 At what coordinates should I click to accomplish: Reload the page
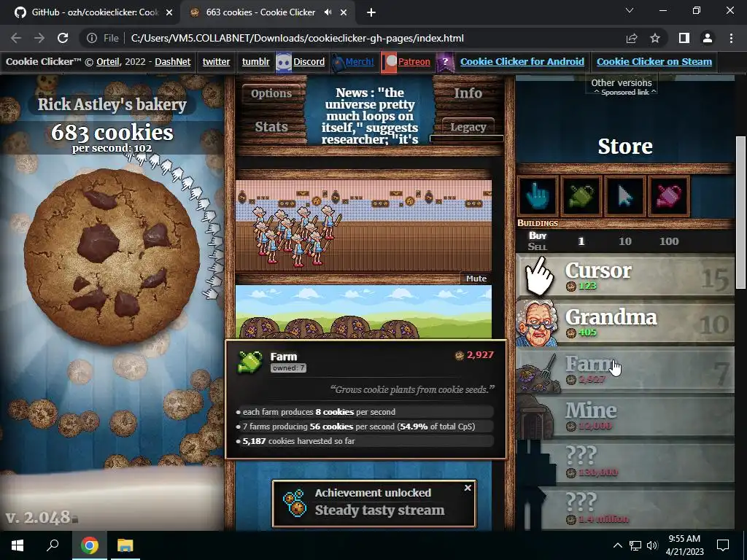click(63, 38)
